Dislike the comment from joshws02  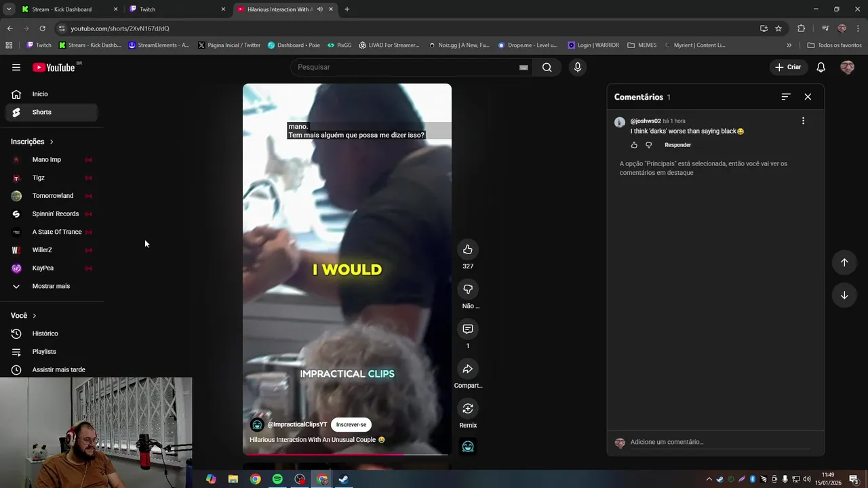[648, 145]
